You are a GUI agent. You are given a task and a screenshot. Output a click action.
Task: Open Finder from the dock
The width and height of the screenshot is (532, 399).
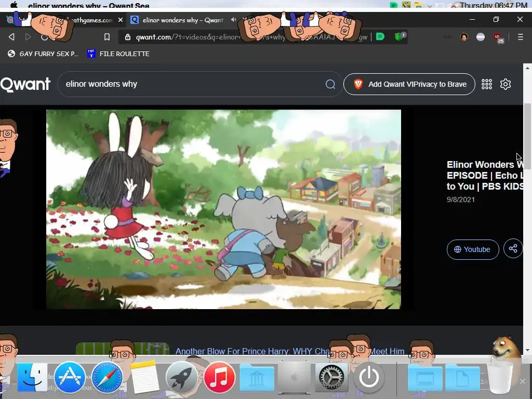click(32, 377)
